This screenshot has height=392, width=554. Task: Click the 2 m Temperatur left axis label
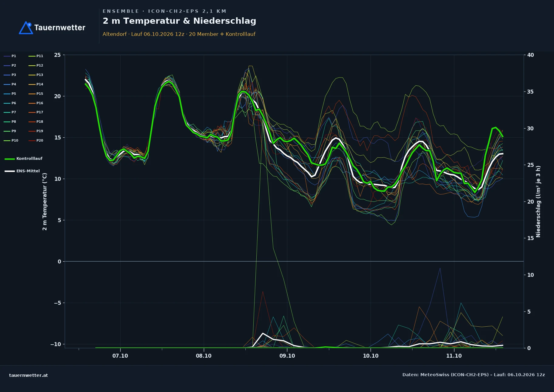tap(45, 201)
